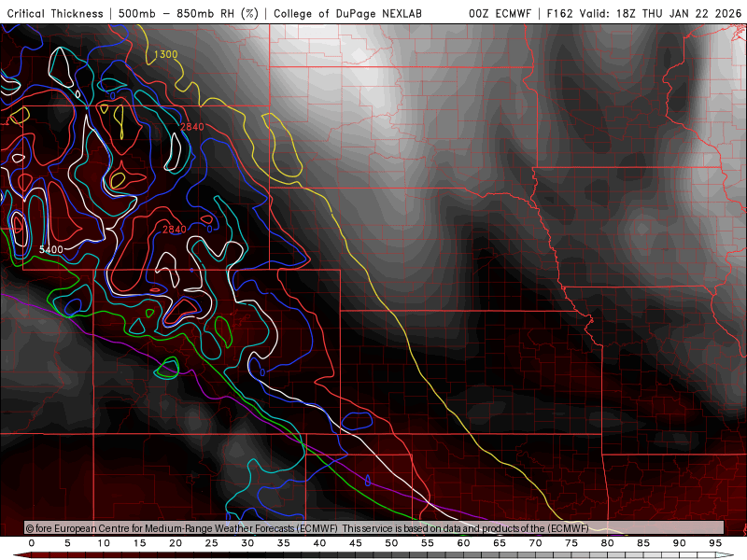Viewport: 747px width, 560px height.
Task: Click the ECMWF copyright notice banner
Action: (374, 528)
